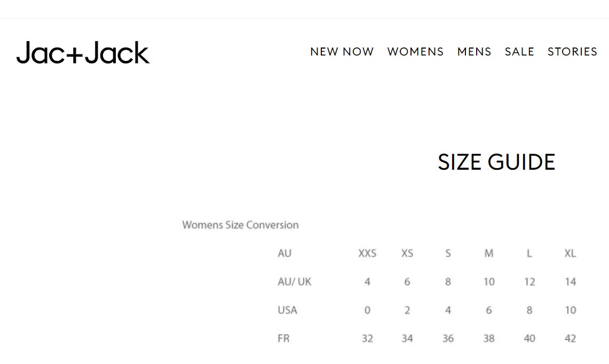Click the XS size column header

point(407,254)
